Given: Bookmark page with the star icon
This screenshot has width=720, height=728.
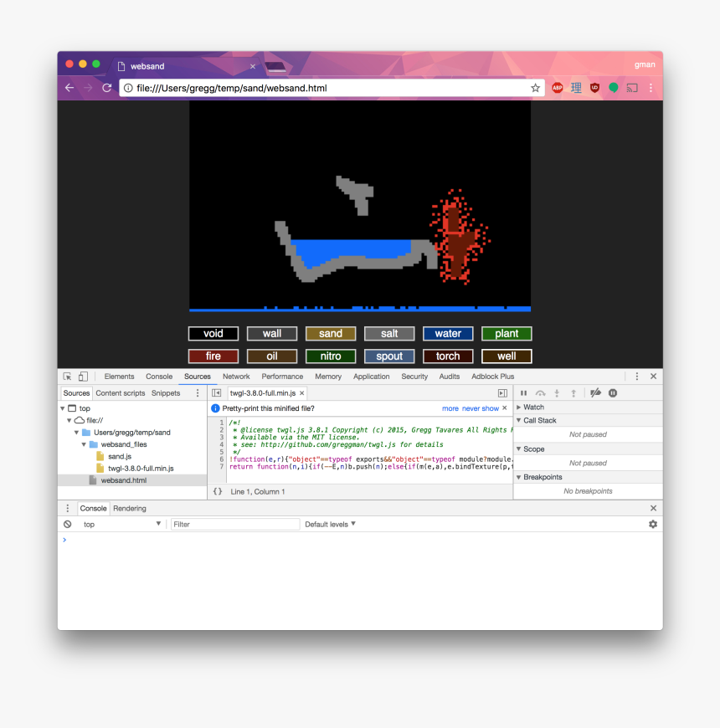Looking at the screenshot, I should coord(535,88).
